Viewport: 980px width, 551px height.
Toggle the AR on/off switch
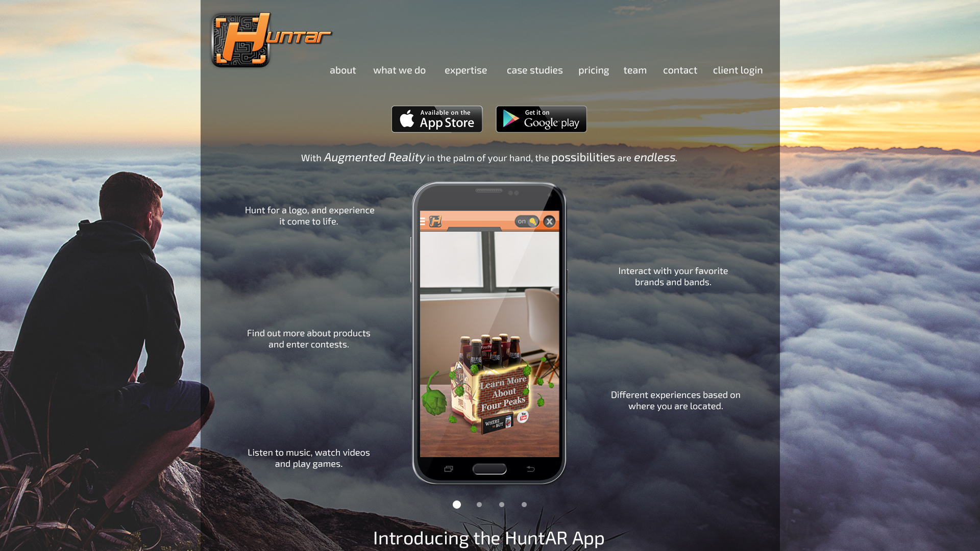click(528, 221)
